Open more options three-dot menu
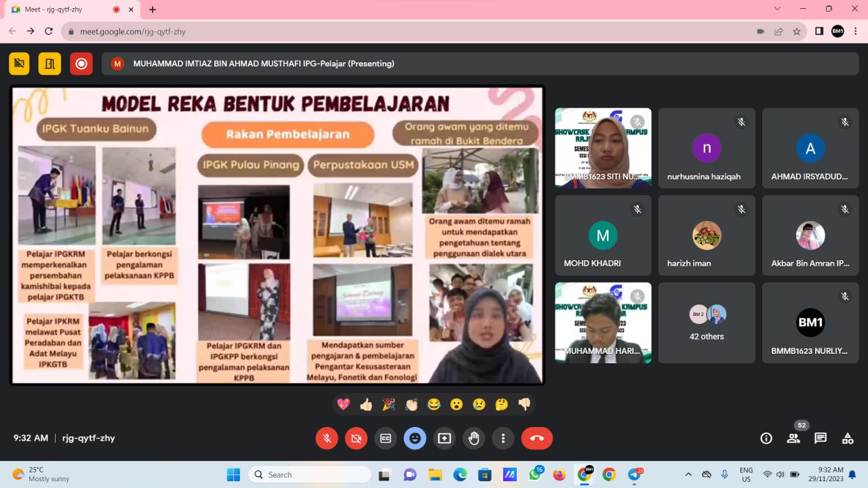This screenshot has height=488, width=868. click(x=502, y=439)
